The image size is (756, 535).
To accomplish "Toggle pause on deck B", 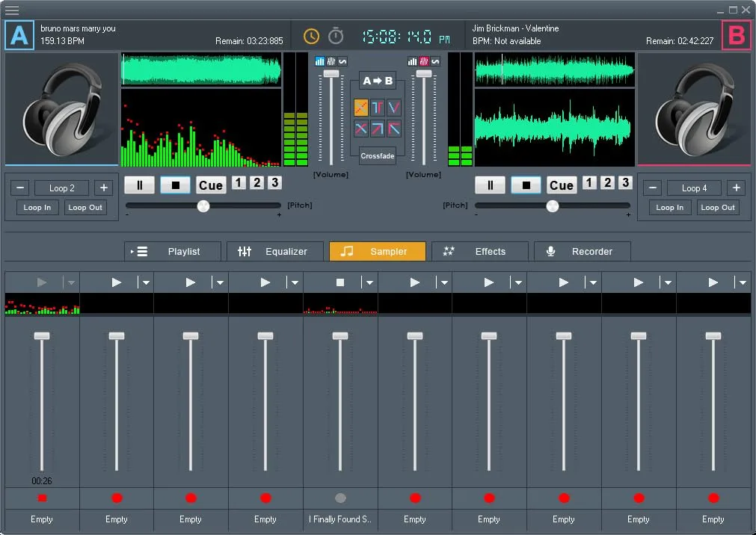I will click(x=491, y=185).
